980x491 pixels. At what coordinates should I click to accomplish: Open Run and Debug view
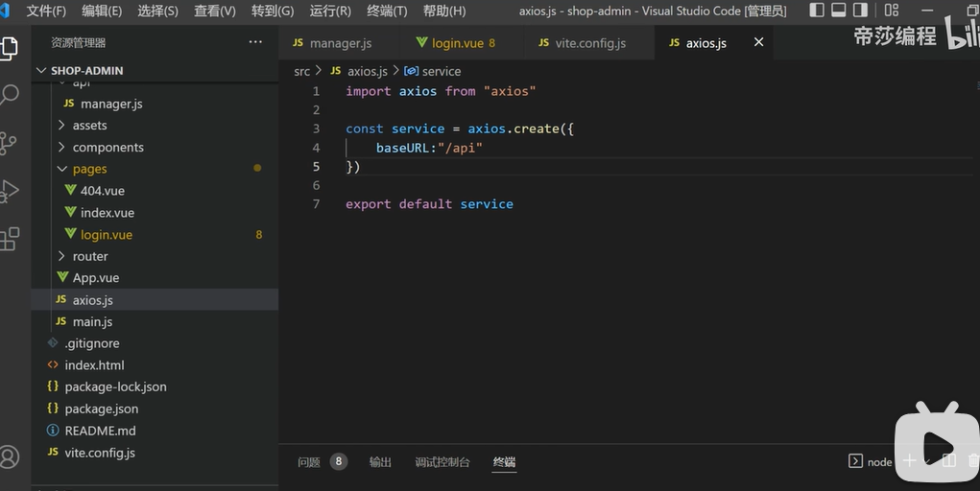point(10,191)
